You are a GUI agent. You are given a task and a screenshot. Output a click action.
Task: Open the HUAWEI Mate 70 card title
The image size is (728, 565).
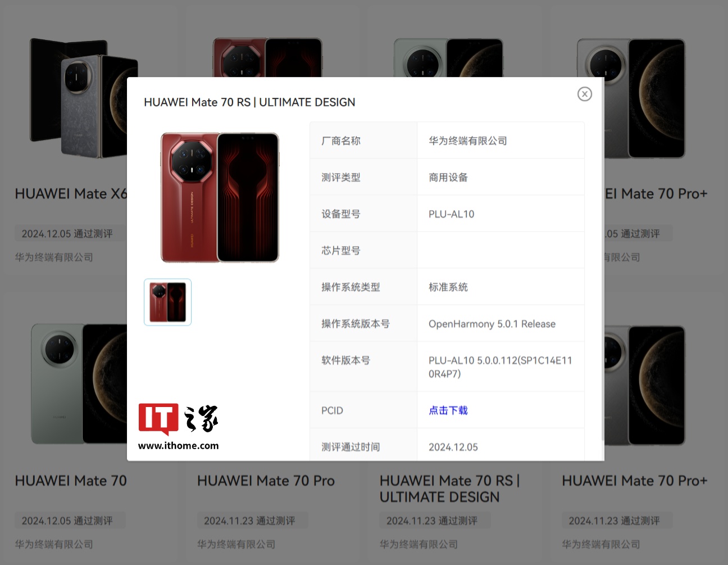[x=71, y=481]
